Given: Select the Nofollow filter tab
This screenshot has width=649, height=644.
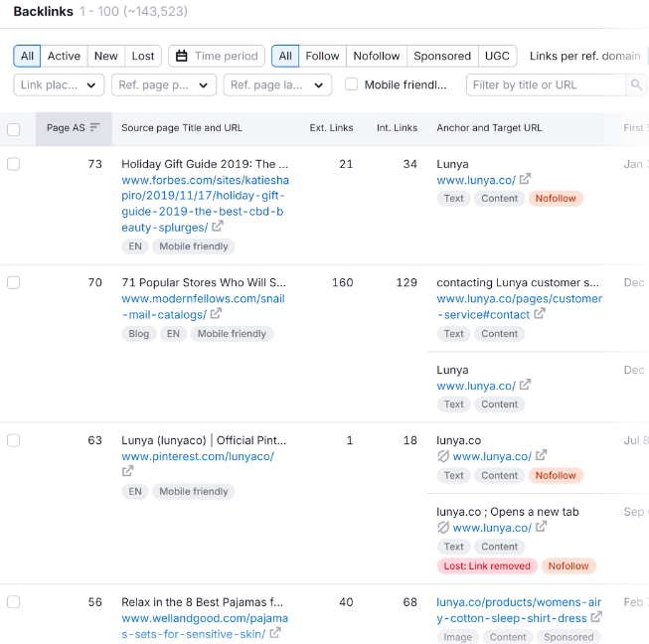Looking at the screenshot, I should 376,57.
